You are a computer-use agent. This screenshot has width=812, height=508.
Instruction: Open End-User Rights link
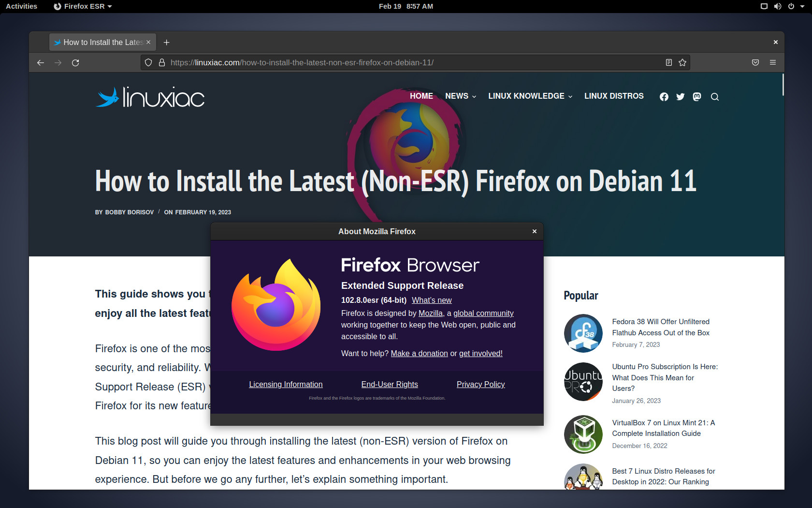tap(390, 384)
